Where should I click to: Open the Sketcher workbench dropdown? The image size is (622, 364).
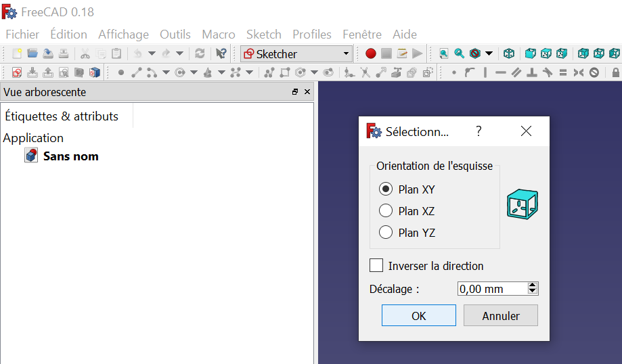click(x=296, y=53)
